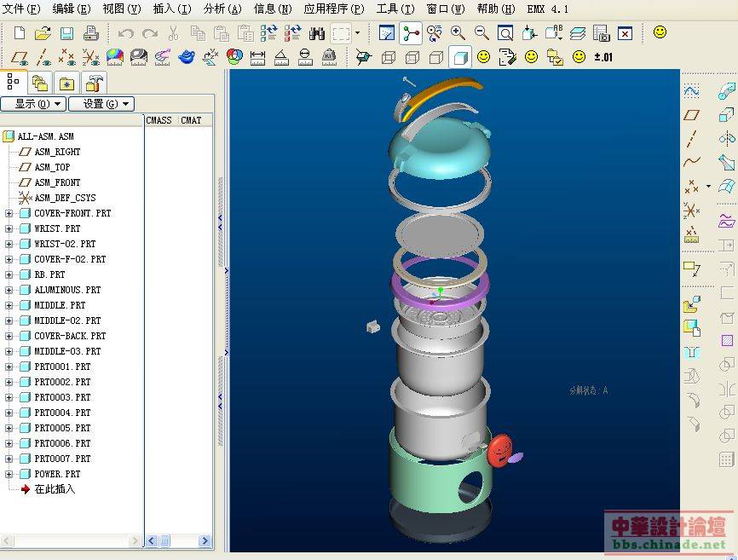Click the Print icon in the toolbar
Image resolution: width=738 pixels, height=560 pixels.
tap(91, 34)
